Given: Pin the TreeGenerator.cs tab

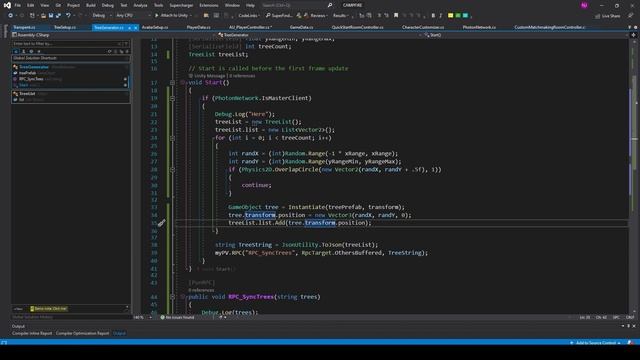Looking at the screenshot, I should [129, 28].
